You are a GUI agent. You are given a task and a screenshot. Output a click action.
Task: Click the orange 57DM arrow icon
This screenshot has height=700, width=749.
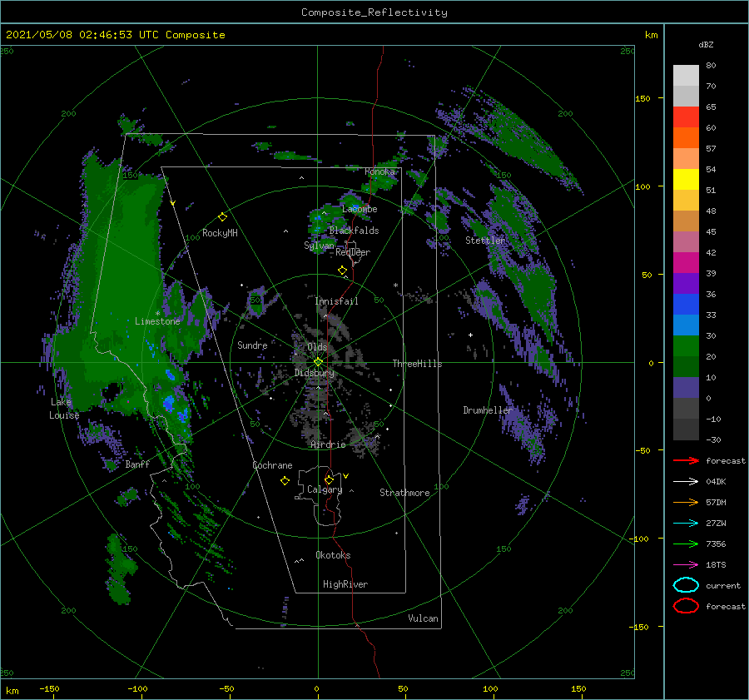point(686,502)
